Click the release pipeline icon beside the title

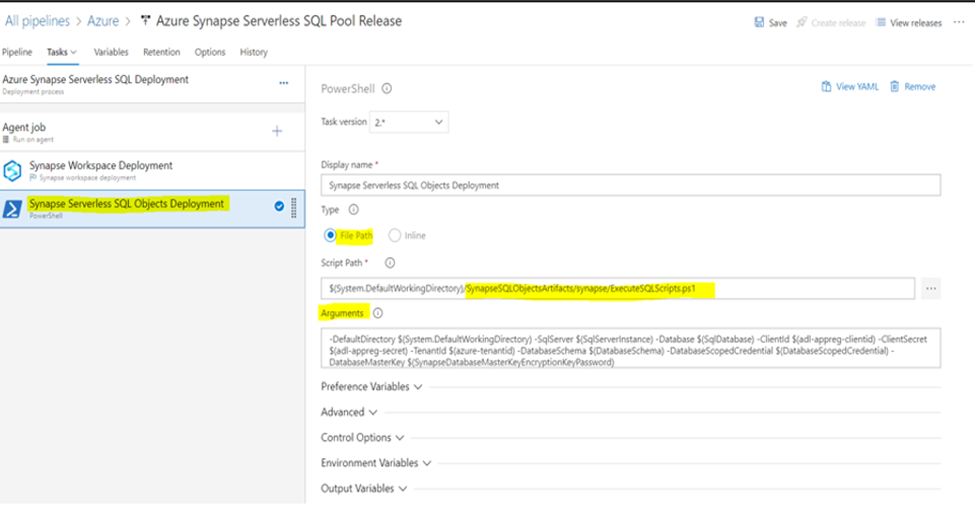[146, 21]
